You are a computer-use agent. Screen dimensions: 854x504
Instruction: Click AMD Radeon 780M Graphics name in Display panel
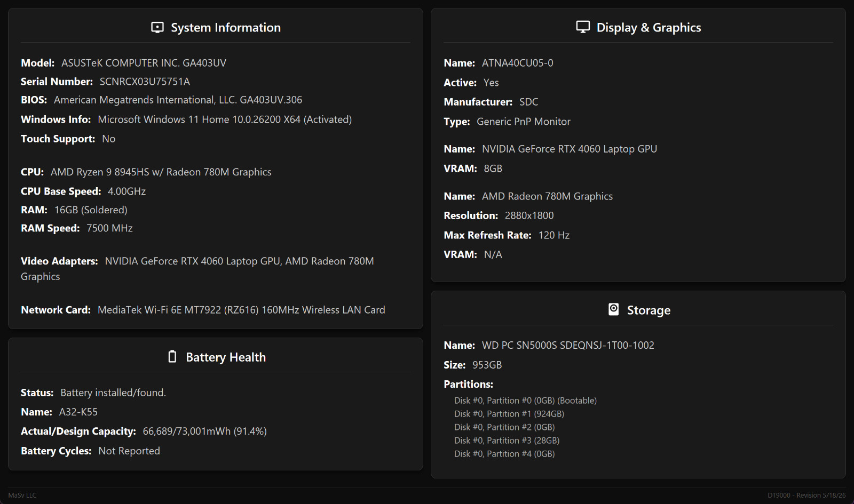pos(547,196)
